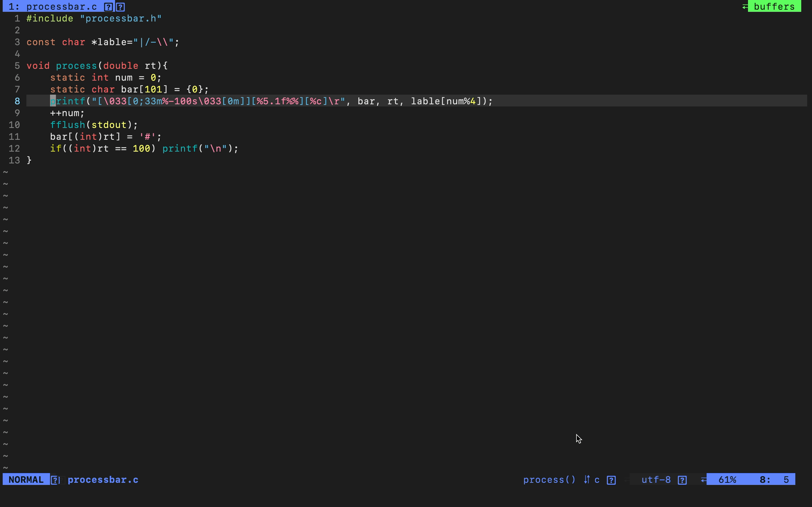
Task: Click the green buffers label
Action: [774, 7]
